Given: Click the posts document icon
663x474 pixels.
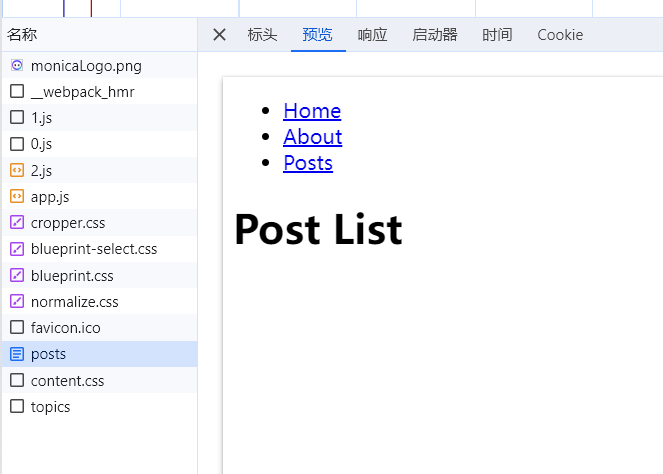Looking at the screenshot, I should (x=17, y=354).
